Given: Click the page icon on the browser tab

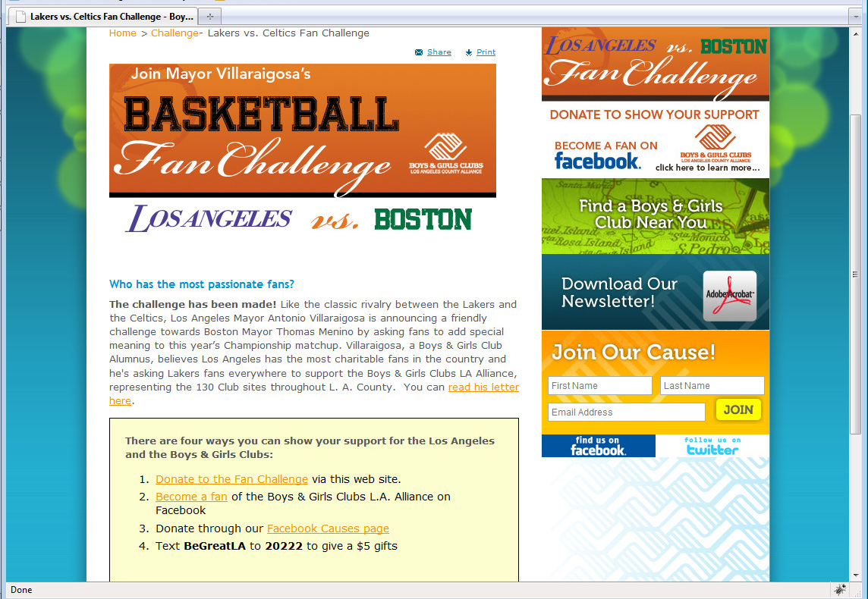Looking at the screenshot, I should tap(20, 17).
